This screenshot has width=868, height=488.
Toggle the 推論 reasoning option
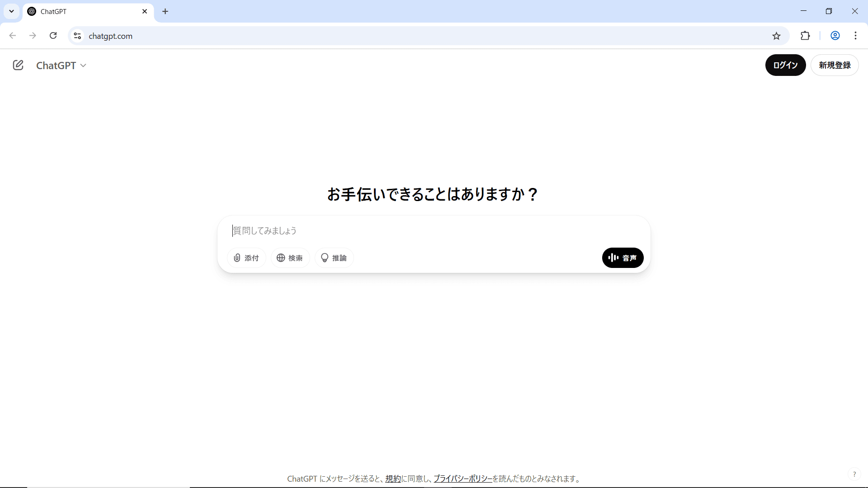click(x=334, y=258)
